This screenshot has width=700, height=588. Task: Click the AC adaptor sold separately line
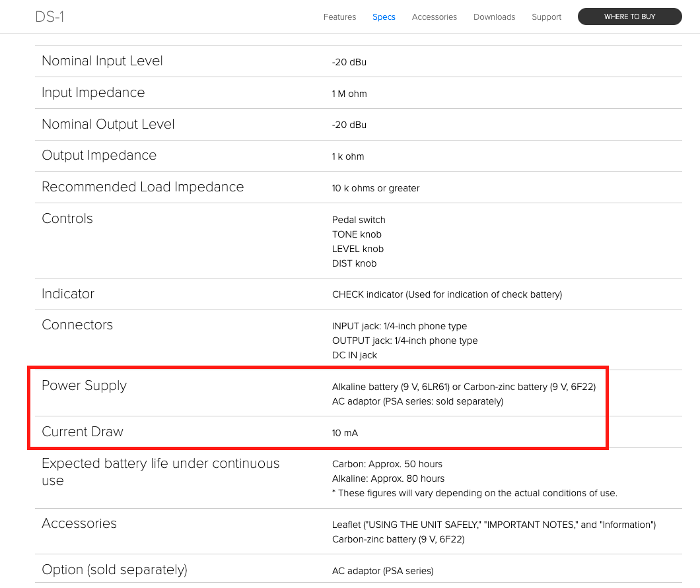coord(417,401)
